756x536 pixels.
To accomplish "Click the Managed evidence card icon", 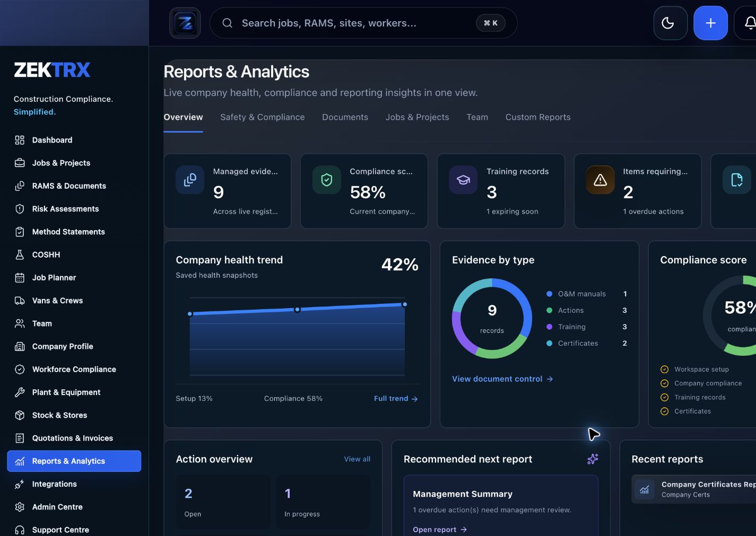I will point(190,180).
